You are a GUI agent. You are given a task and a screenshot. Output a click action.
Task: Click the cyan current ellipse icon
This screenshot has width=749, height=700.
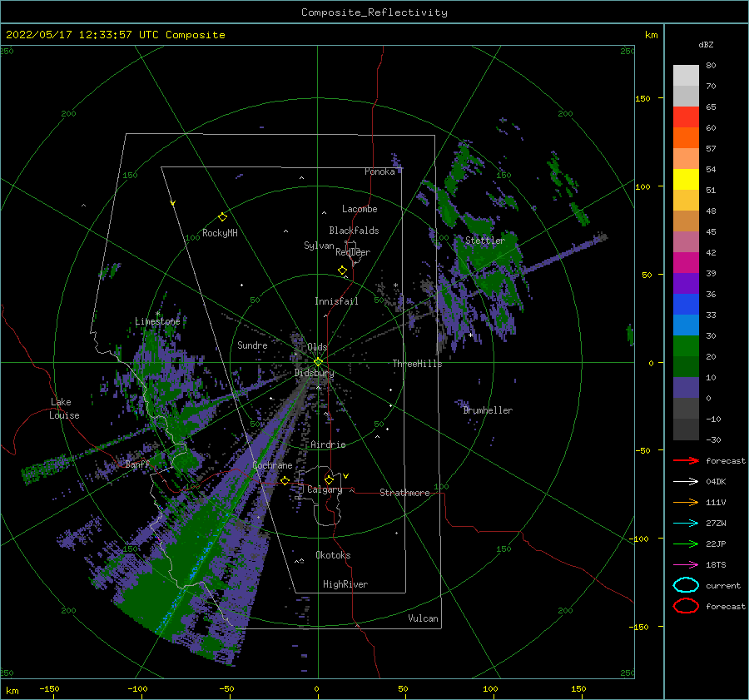tap(686, 585)
